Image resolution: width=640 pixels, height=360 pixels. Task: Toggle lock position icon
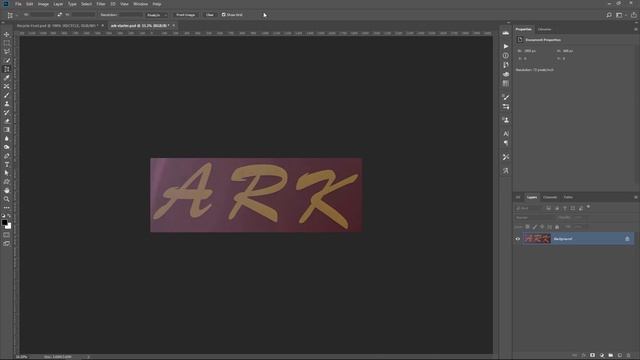tap(542, 227)
